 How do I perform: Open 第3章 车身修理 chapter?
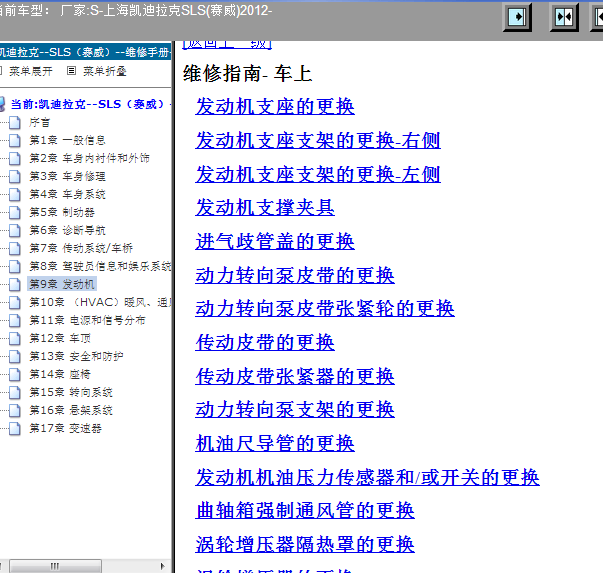click(x=67, y=176)
